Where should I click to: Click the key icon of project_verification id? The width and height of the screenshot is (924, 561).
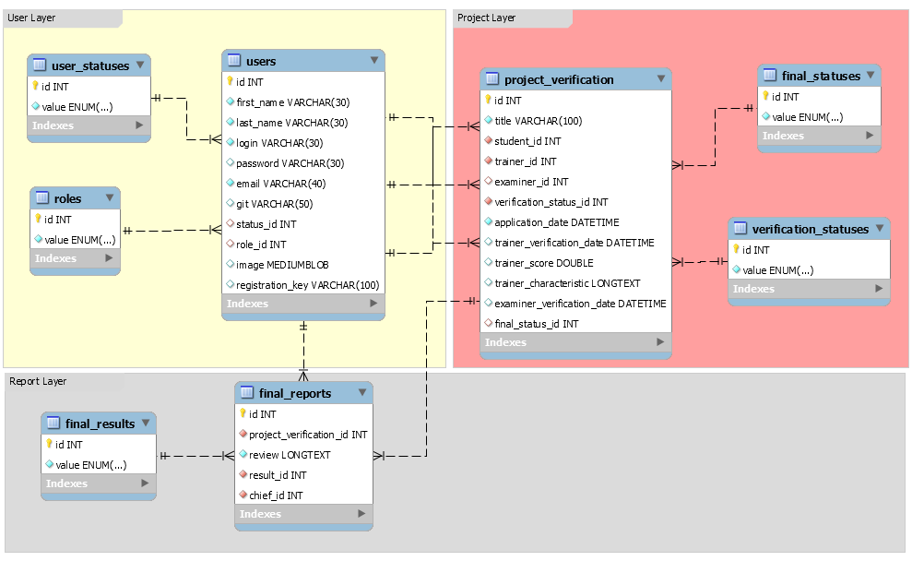[489, 99]
